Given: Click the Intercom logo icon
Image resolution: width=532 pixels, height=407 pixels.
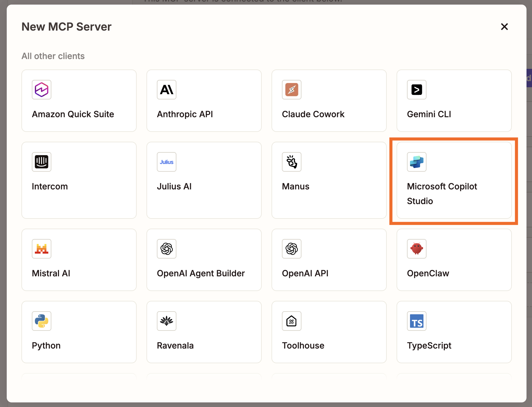Looking at the screenshot, I should (x=41, y=162).
